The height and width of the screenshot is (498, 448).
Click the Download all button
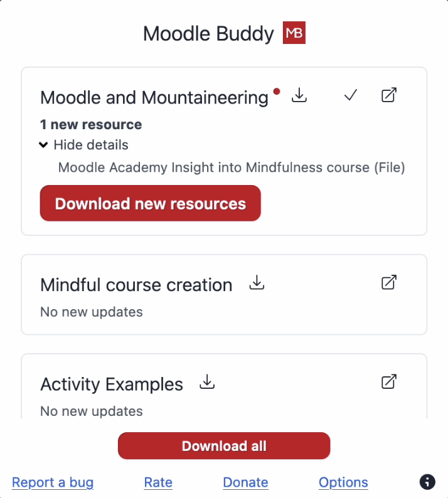(x=224, y=446)
